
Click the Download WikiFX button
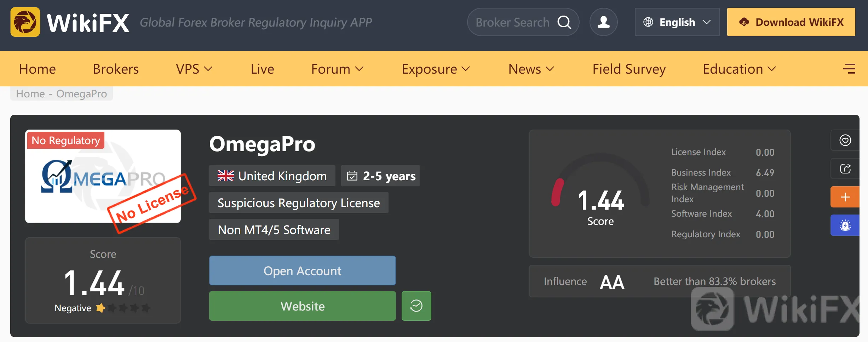[791, 22]
